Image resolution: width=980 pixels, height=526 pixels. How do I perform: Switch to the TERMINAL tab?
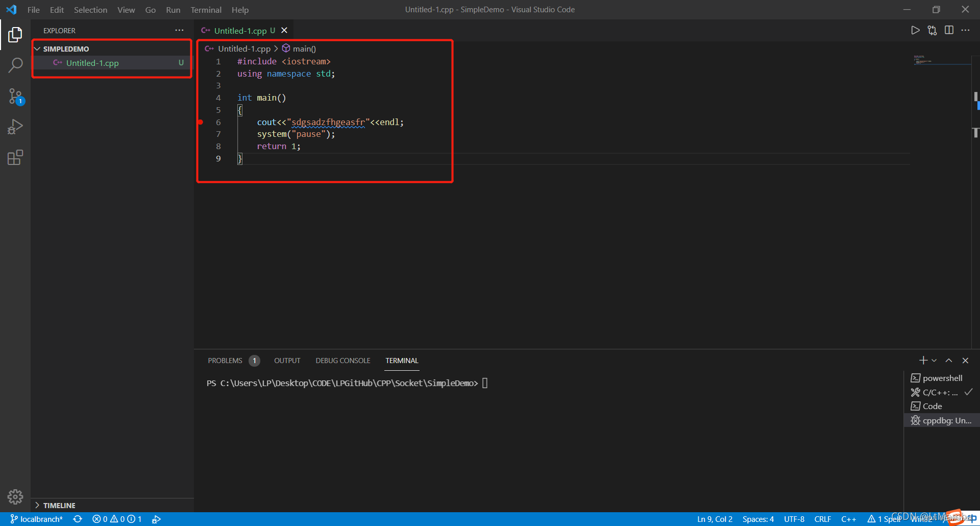pyautogui.click(x=402, y=361)
